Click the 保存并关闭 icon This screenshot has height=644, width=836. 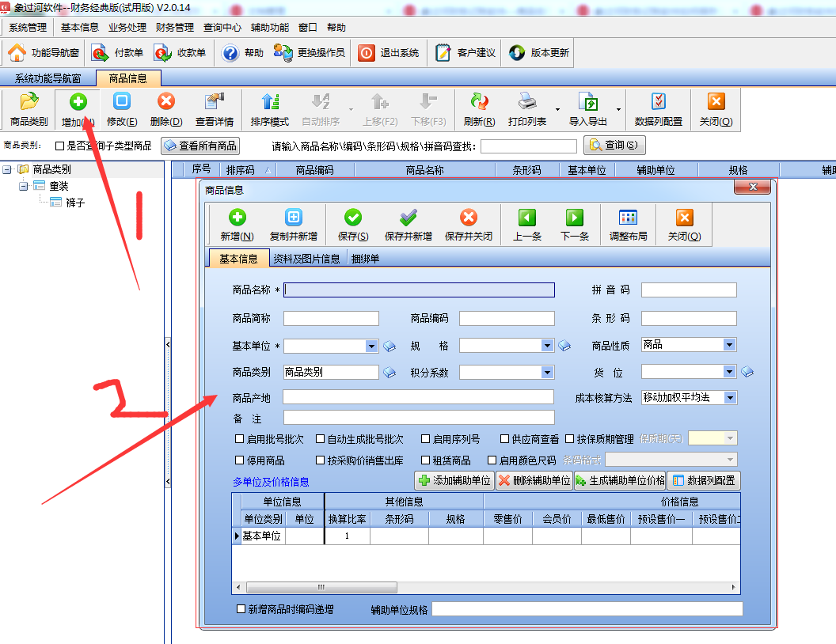pyautogui.click(x=469, y=218)
